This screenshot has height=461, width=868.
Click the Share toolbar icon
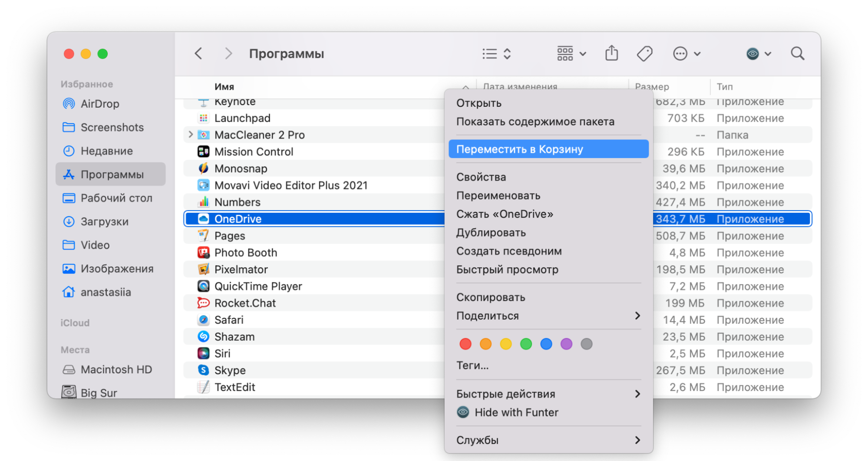tap(612, 53)
